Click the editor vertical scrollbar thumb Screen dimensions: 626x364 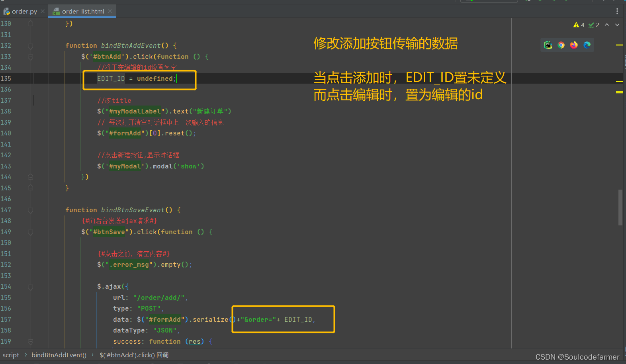coord(620,207)
